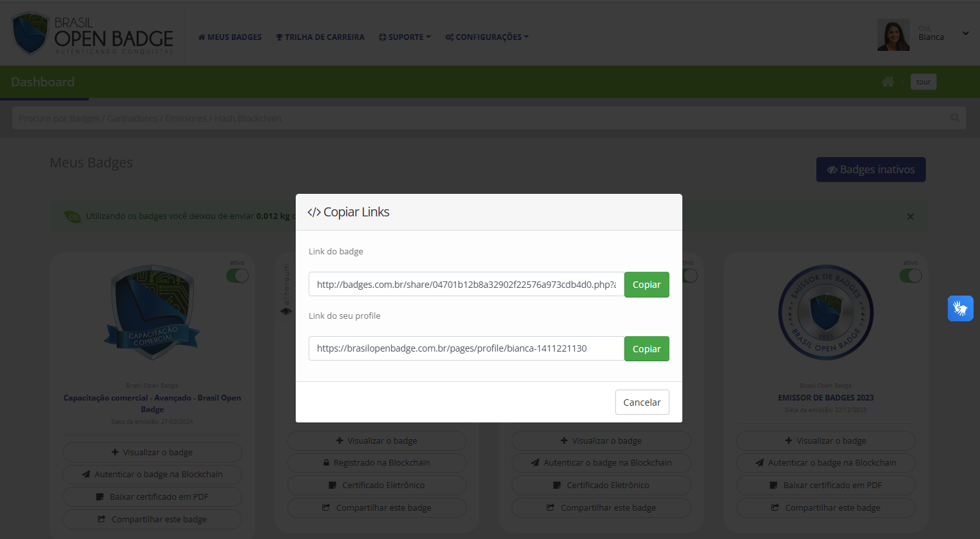Click the Brasil Open Badge logo

click(92, 34)
